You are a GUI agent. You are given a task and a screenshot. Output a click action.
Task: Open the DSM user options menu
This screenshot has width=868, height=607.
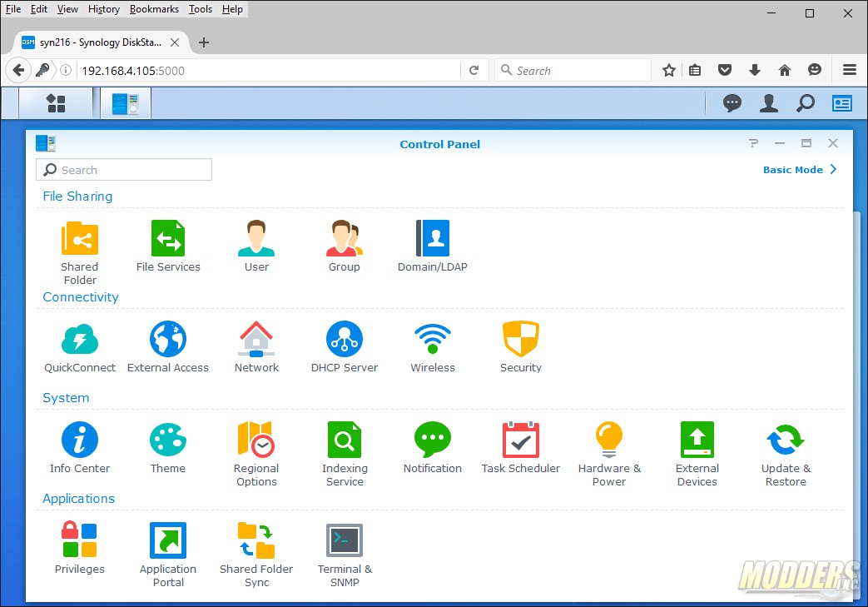pyautogui.click(x=768, y=103)
